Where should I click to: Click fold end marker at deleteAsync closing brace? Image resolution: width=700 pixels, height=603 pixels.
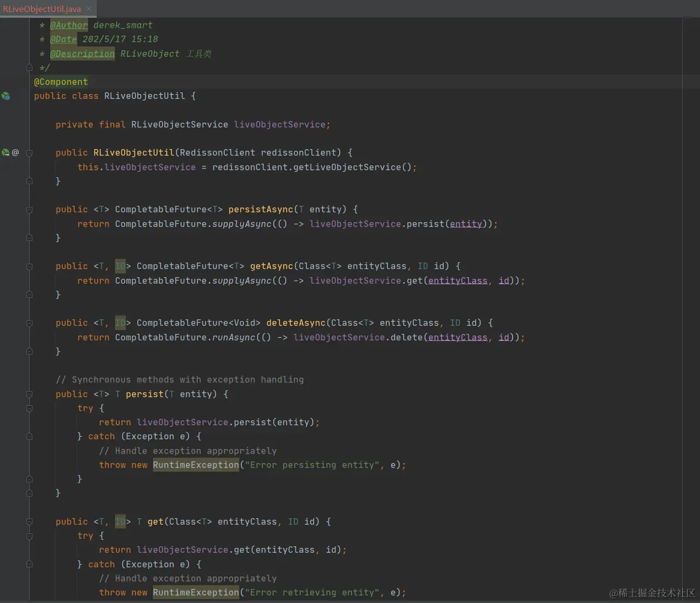(29, 351)
